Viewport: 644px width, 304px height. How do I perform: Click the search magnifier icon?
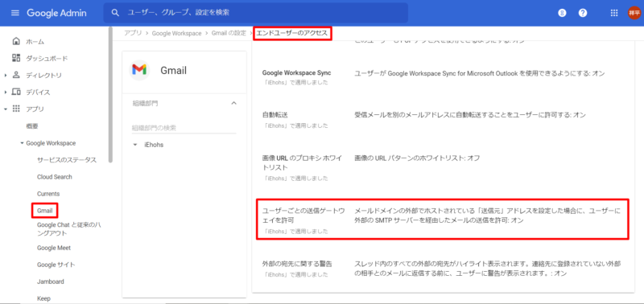[x=115, y=13]
